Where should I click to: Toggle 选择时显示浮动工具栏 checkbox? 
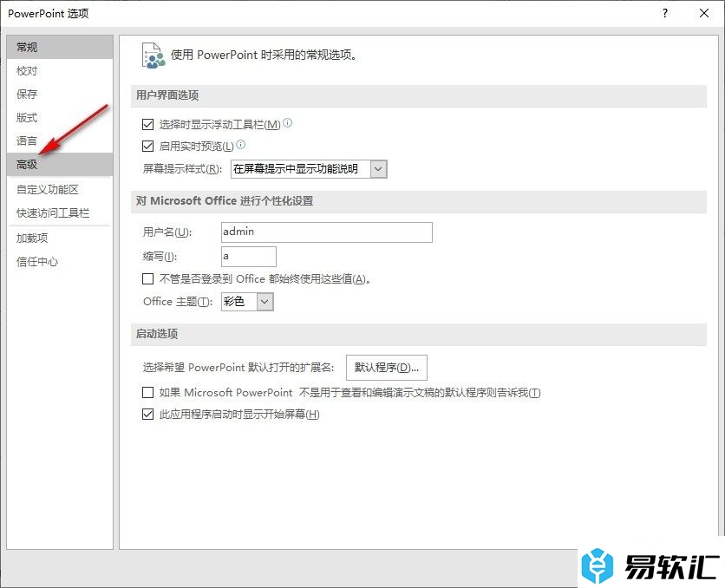(148, 124)
